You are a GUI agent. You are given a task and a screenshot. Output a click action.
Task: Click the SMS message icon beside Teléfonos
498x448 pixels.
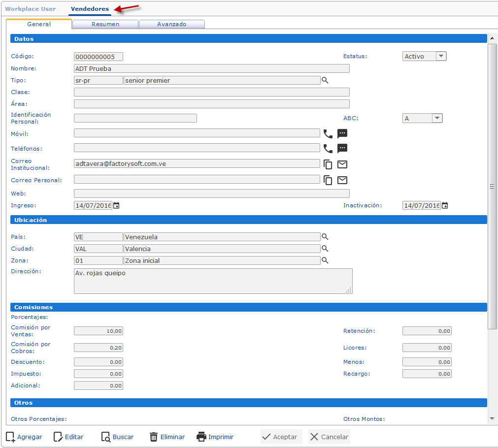tap(342, 148)
